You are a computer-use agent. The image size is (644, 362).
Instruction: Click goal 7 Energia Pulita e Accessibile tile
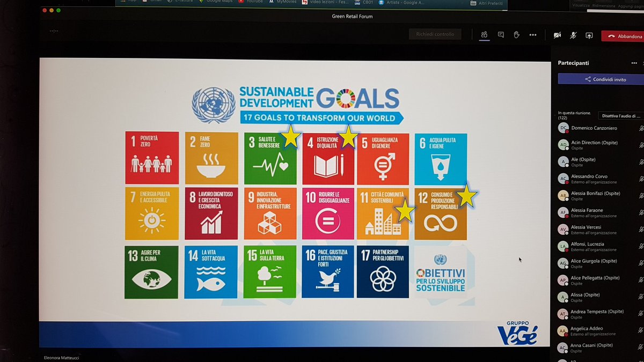coord(151,214)
